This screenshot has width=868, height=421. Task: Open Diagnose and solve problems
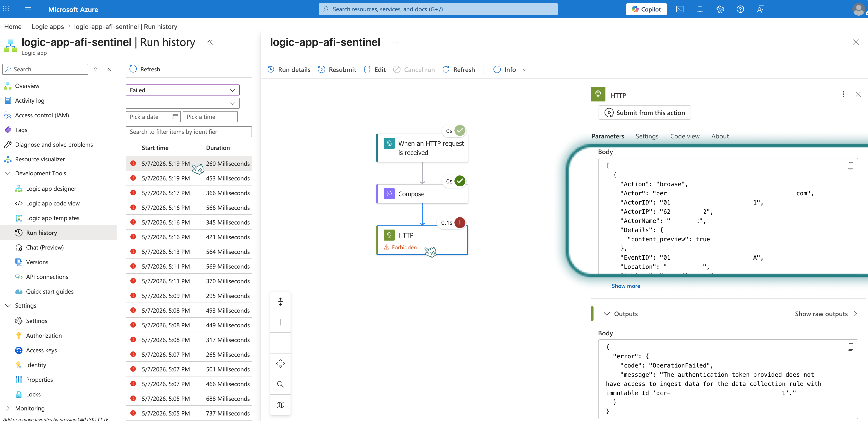(x=54, y=145)
